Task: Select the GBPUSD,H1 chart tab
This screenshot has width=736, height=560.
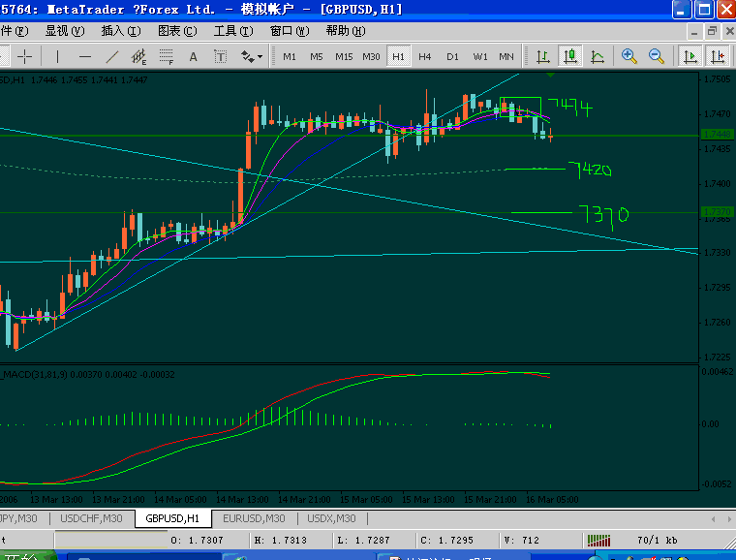Action: click(x=172, y=518)
